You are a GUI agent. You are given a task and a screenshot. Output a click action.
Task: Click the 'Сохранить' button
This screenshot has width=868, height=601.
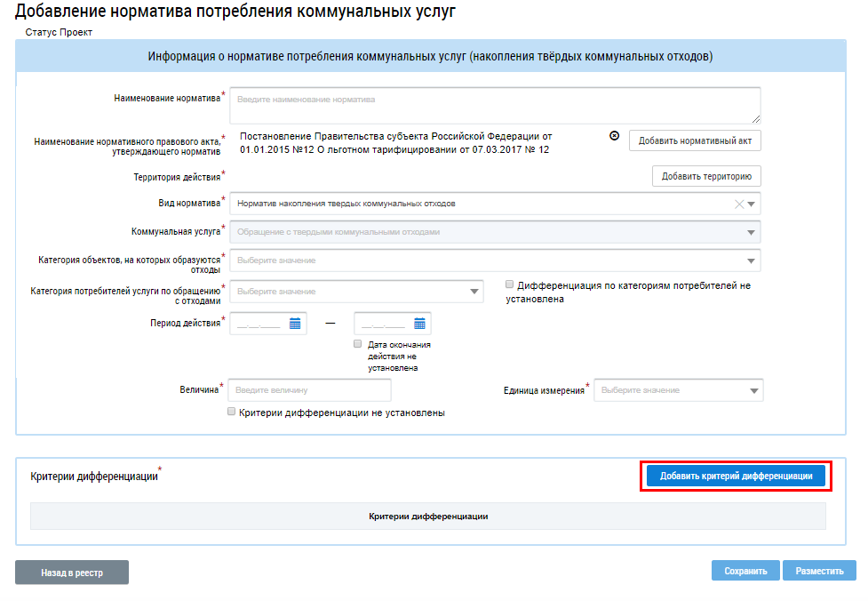[x=745, y=571]
